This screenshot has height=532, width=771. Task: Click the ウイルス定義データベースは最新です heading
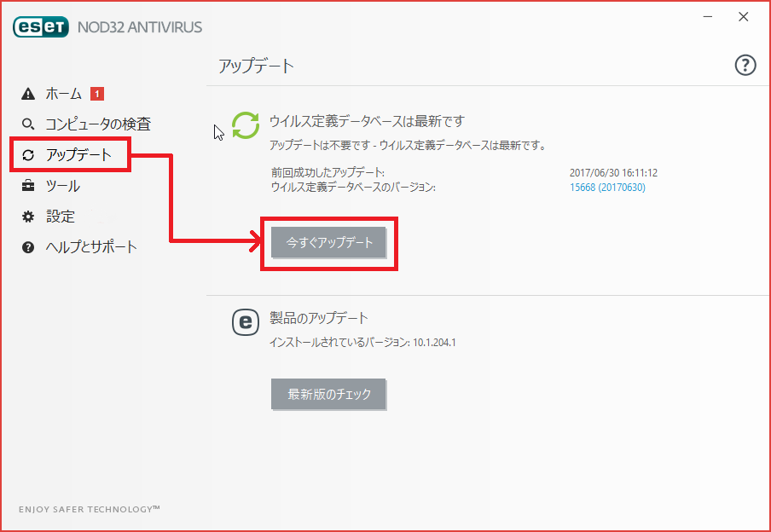coord(367,121)
